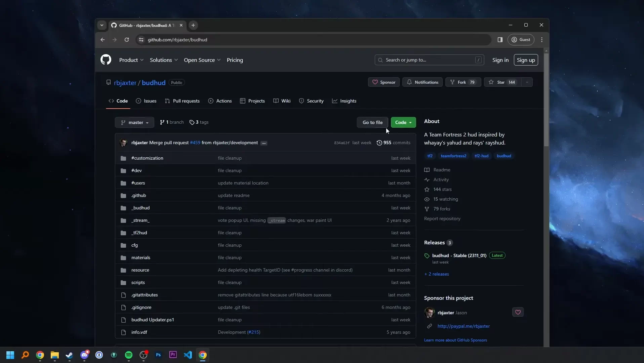The width and height of the screenshot is (644, 363).
Task: Open Windows Start menu
Action: (10, 355)
